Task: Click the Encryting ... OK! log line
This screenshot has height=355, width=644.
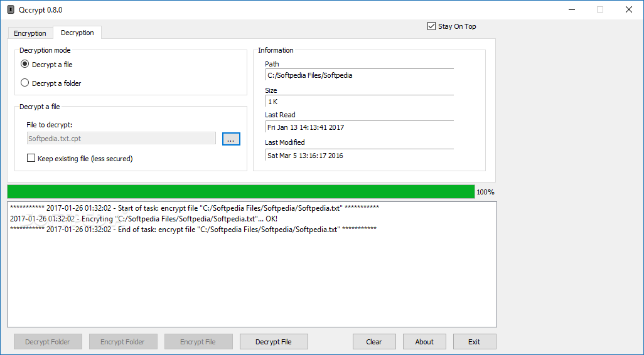Action: click(x=144, y=219)
